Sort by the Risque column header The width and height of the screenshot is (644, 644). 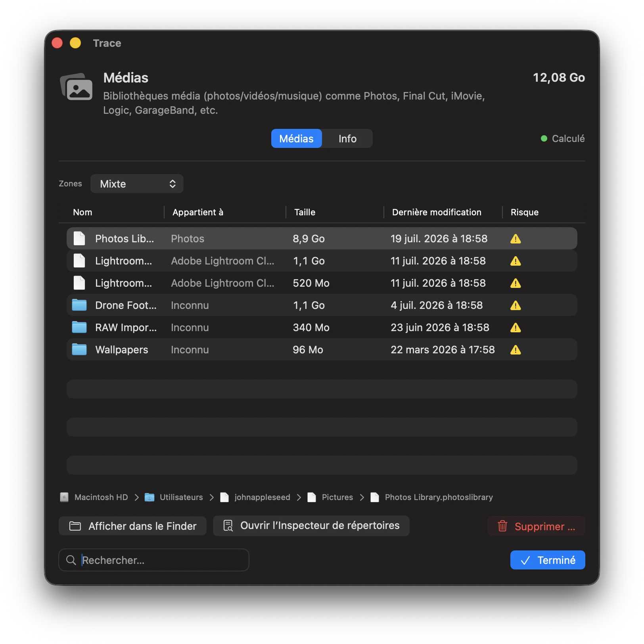pyautogui.click(x=524, y=212)
